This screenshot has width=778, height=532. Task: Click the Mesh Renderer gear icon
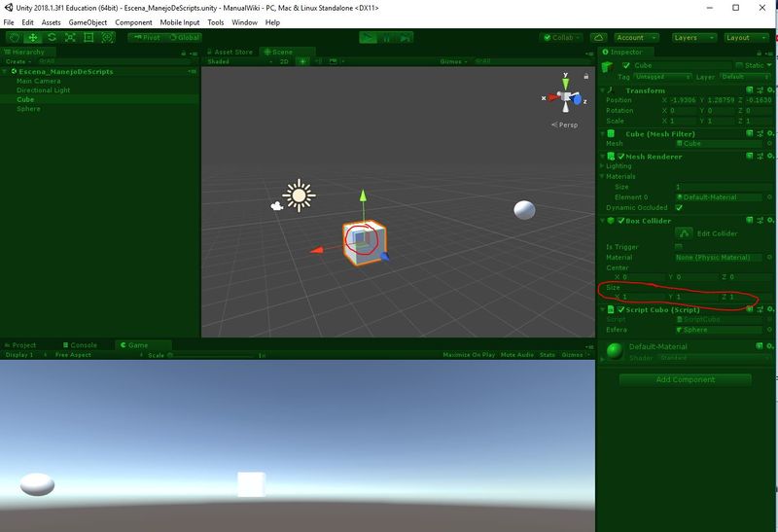(770, 156)
